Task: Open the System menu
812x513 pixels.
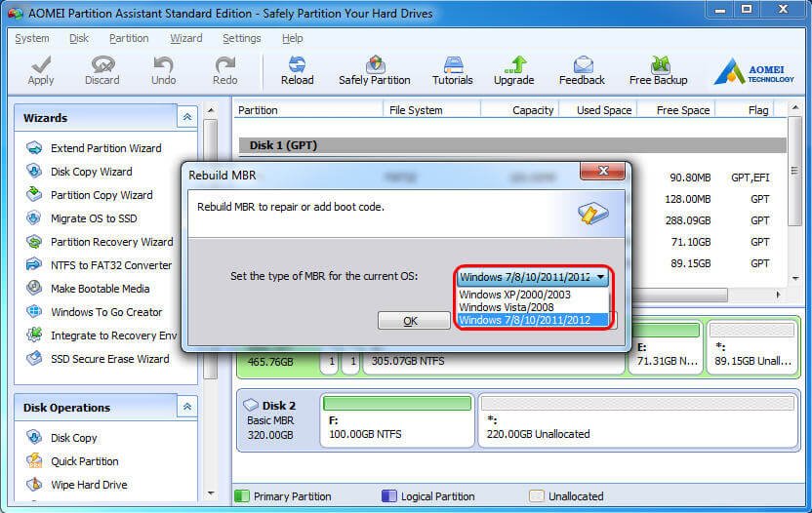Action: tap(32, 38)
